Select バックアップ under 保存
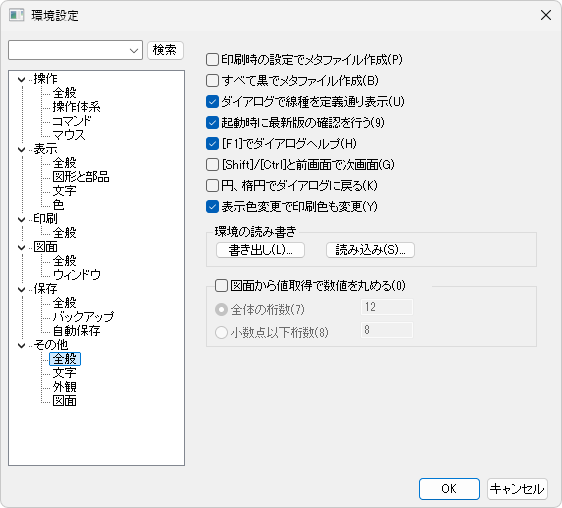 click(x=83, y=317)
